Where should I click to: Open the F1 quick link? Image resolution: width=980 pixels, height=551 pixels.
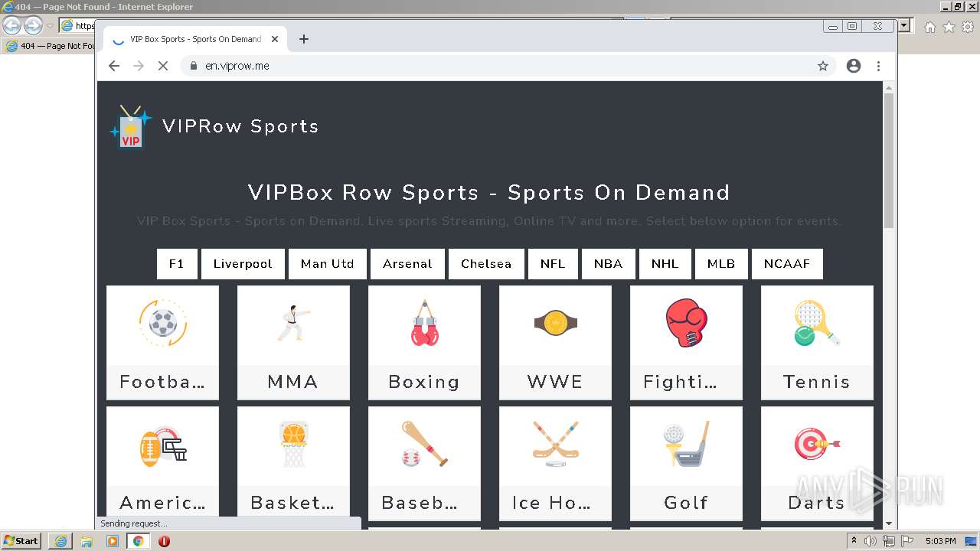pos(177,264)
